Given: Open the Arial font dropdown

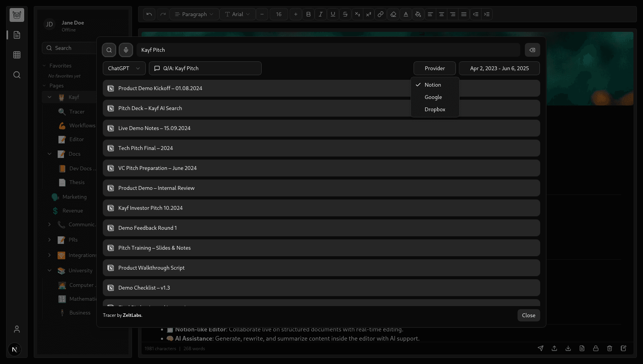Looking at the screenshot, I should click(x=237, y=14).
